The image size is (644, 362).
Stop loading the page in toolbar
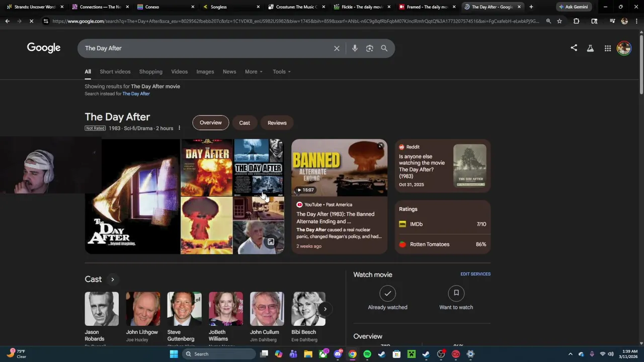(31, 21)
